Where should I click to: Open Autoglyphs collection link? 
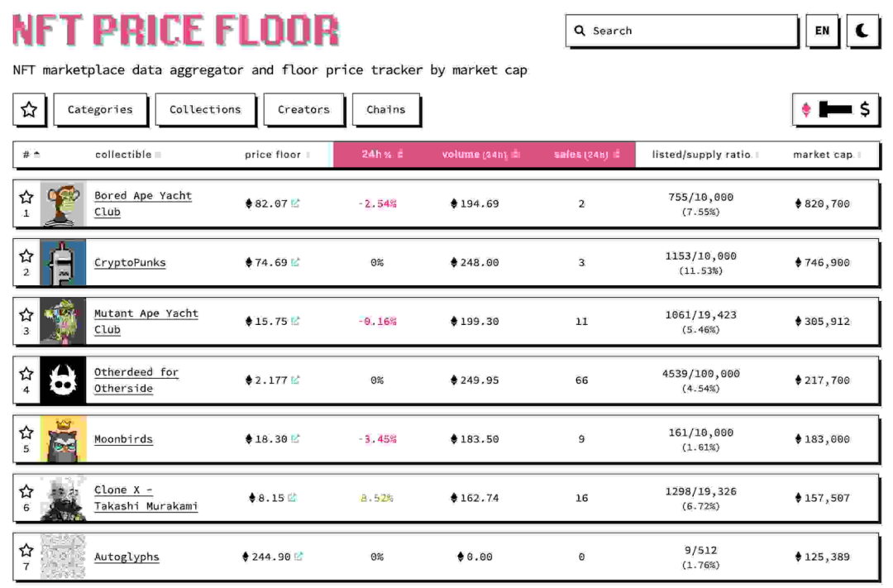[127, 557]
